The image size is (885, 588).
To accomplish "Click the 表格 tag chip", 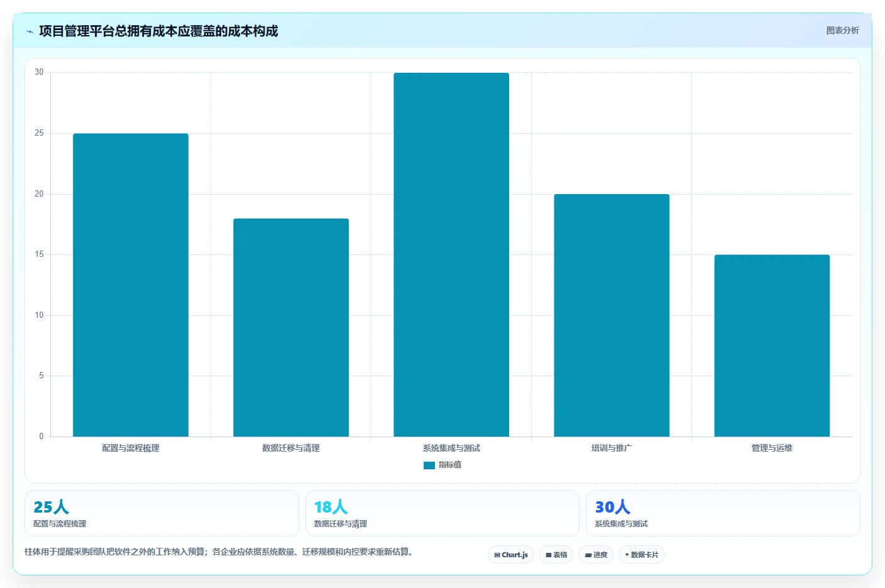I will (556, 555).
